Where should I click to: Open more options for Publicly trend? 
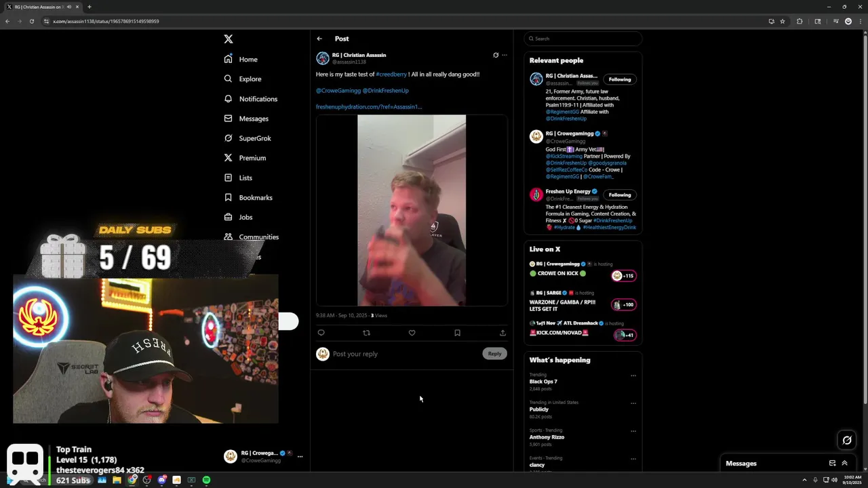click(633, 403)
